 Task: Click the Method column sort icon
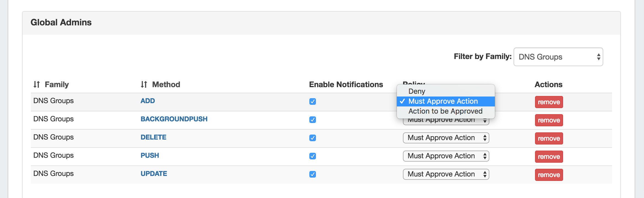coord(144,84)
